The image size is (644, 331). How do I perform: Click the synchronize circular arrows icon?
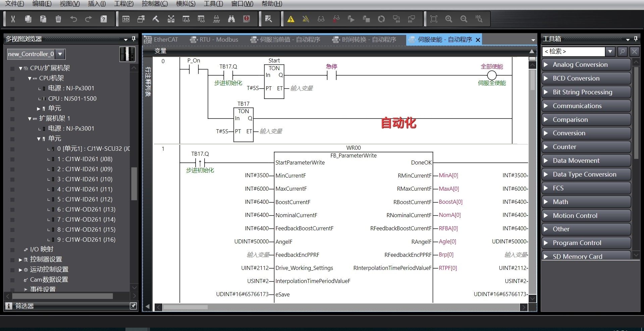pyautogui.click(x=381, y=19)
